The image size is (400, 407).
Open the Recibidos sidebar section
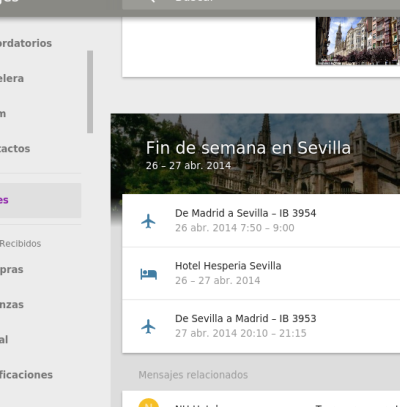coord(20,244)
